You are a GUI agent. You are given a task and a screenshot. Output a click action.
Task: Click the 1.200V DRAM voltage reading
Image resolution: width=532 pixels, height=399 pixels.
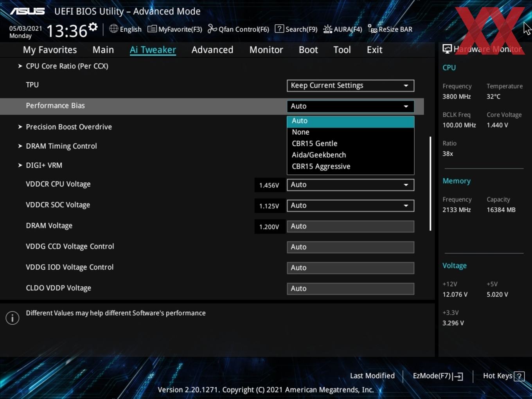269,227
